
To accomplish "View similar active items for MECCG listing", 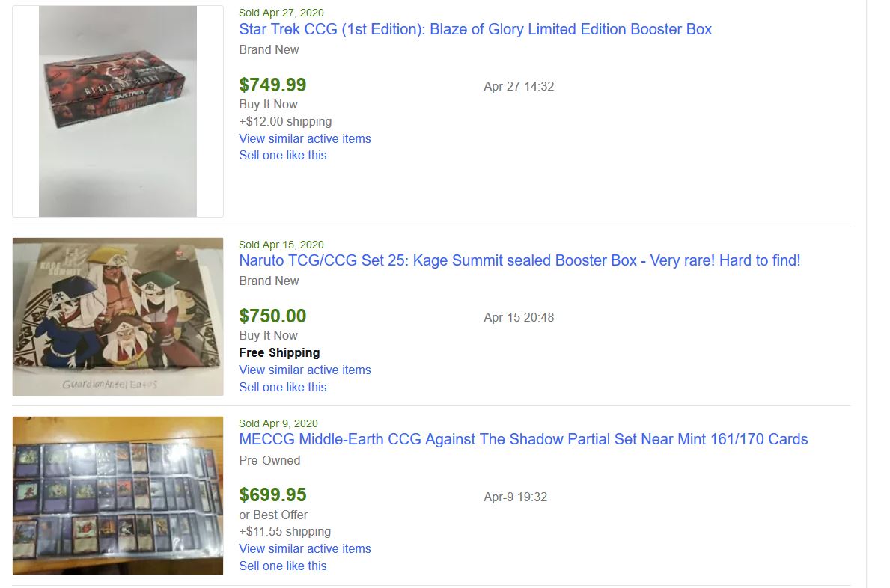I will (305, 549).
